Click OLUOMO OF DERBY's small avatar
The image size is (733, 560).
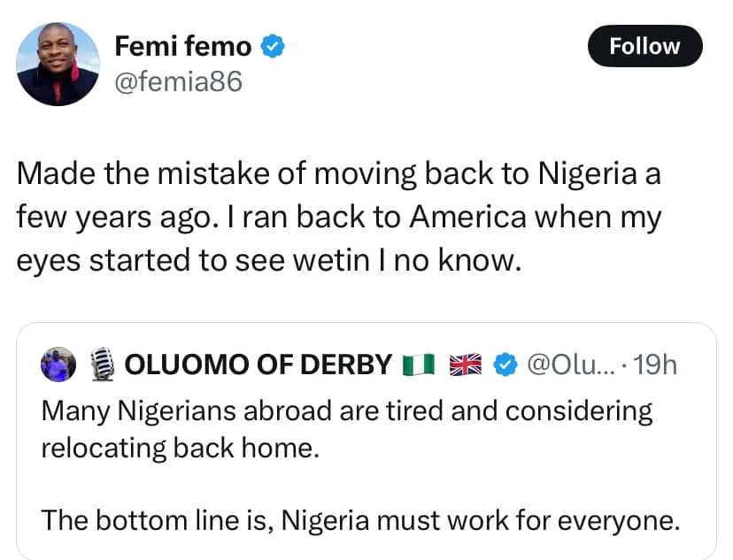(x=58, y=364)
